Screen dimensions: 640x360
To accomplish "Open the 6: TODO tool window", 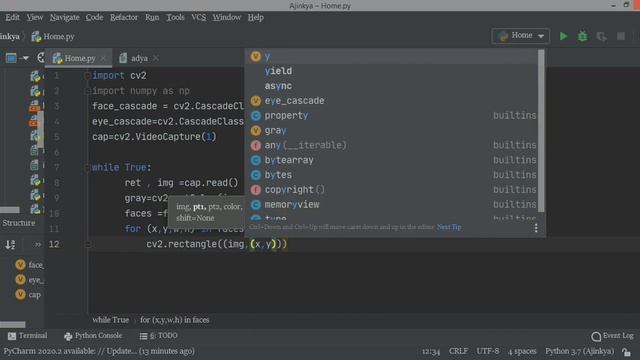I will 158,336.
